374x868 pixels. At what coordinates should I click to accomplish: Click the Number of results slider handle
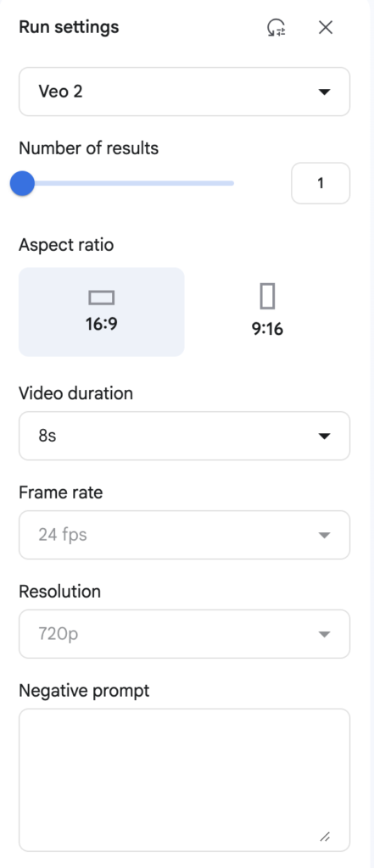[22, 183]
